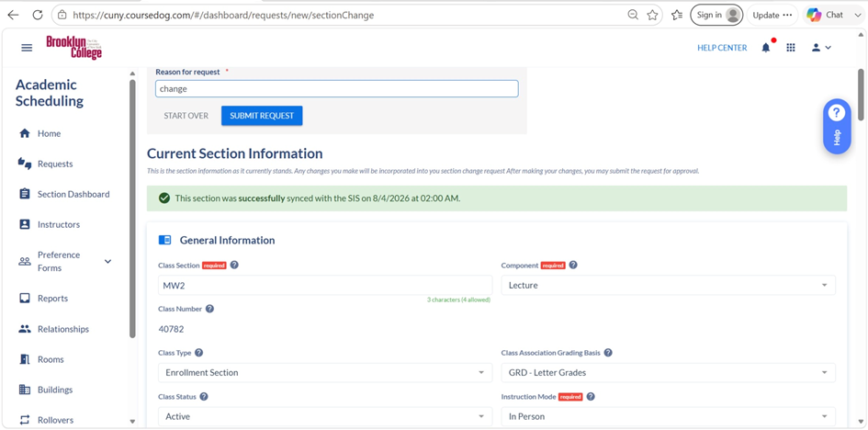Click the help icon next to Class Association Grading Basis
The height and width of the screenshot is (430, 868).
pos(608,353)
